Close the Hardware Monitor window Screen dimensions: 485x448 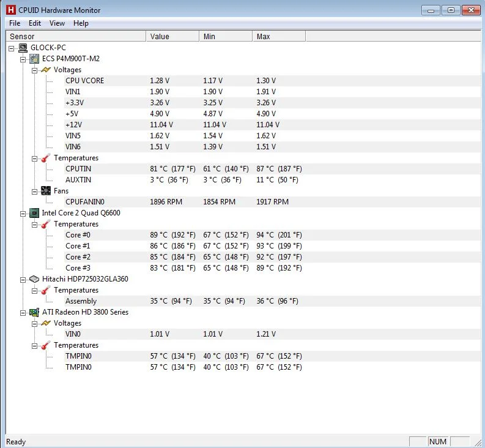(x=471, y=10)
